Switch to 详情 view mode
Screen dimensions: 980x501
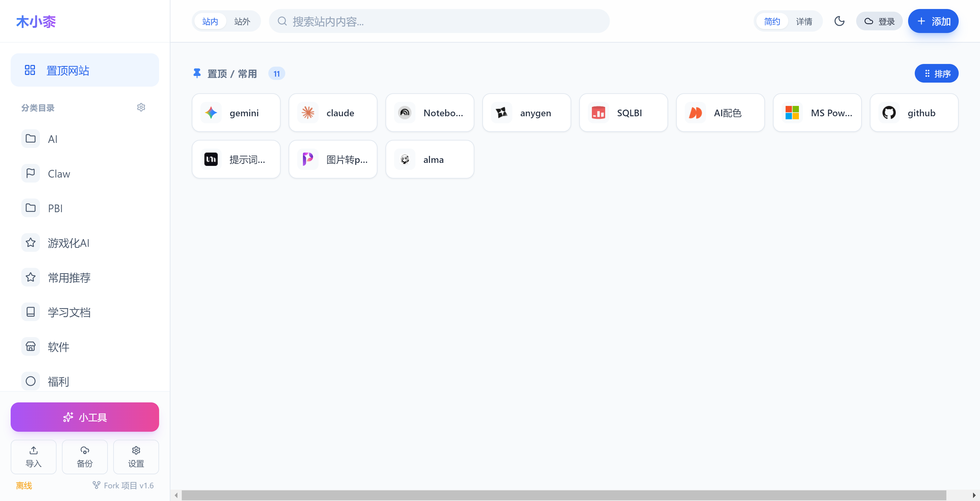point(804,21)
